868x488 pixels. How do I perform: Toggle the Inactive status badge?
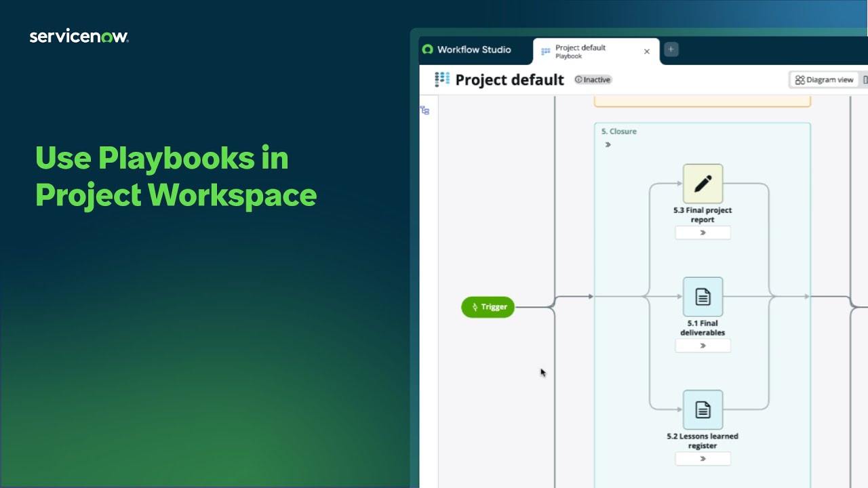(x=592, y=79)
